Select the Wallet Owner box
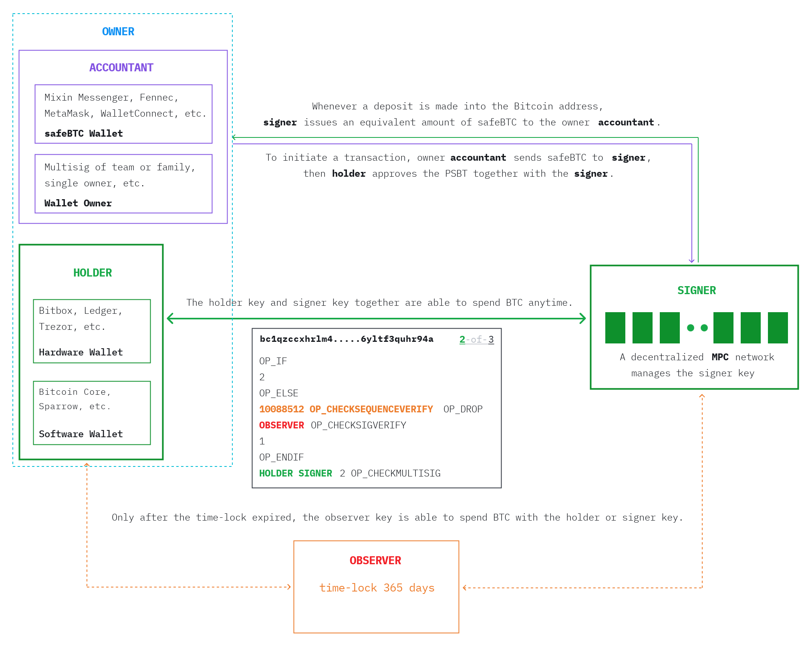812x648 pixels. click(123, 184)
